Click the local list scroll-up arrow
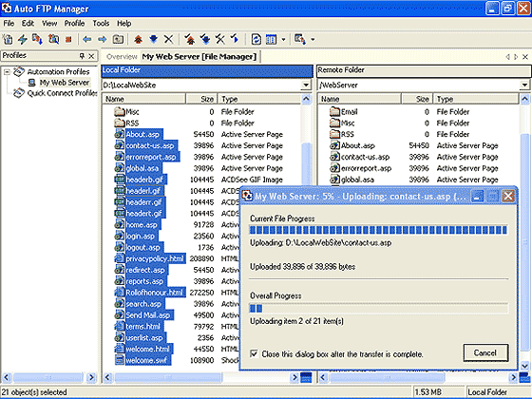Viewport: 532px width, 399px height. pos(306,99)
